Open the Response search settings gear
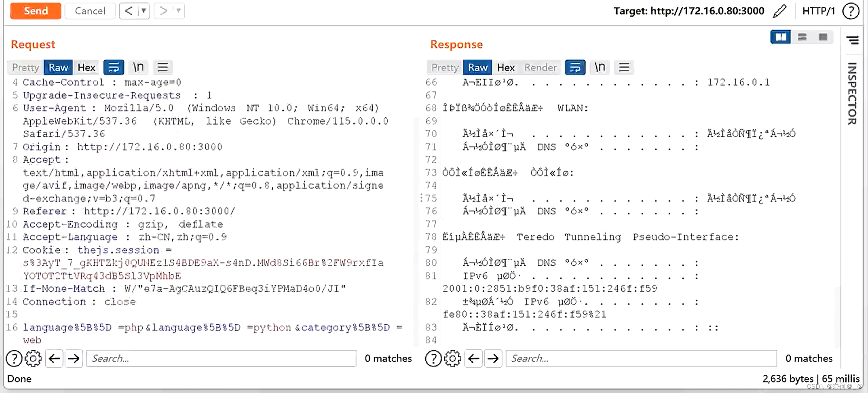Screen dimensions: 868x393 452,358
